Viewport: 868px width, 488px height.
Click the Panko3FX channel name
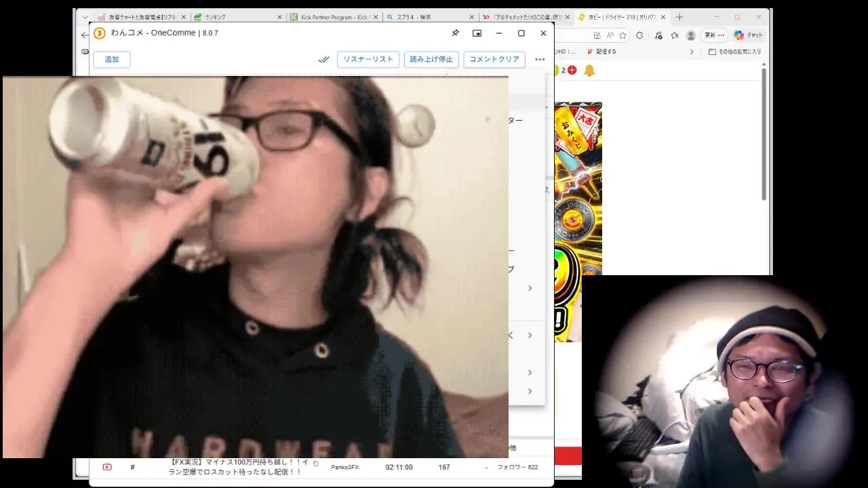(x=344, y=467)
